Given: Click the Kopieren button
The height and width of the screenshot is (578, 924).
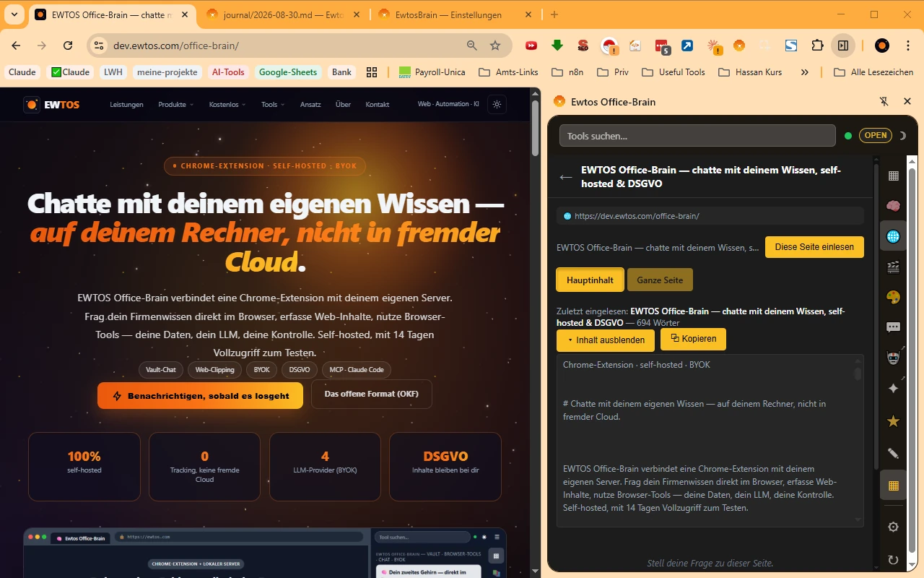Looking at the screenshot, I should tap(693, 339).
